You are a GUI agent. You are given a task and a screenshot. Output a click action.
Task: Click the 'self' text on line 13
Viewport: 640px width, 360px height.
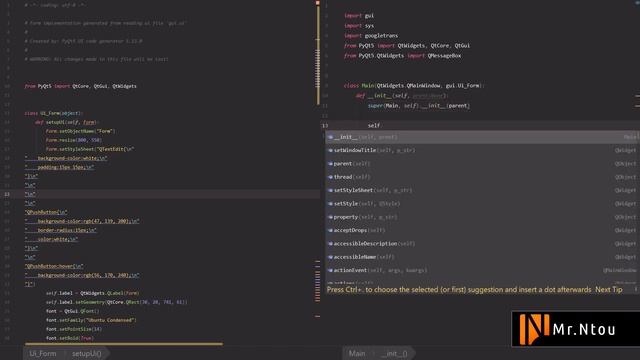point(374,126)
